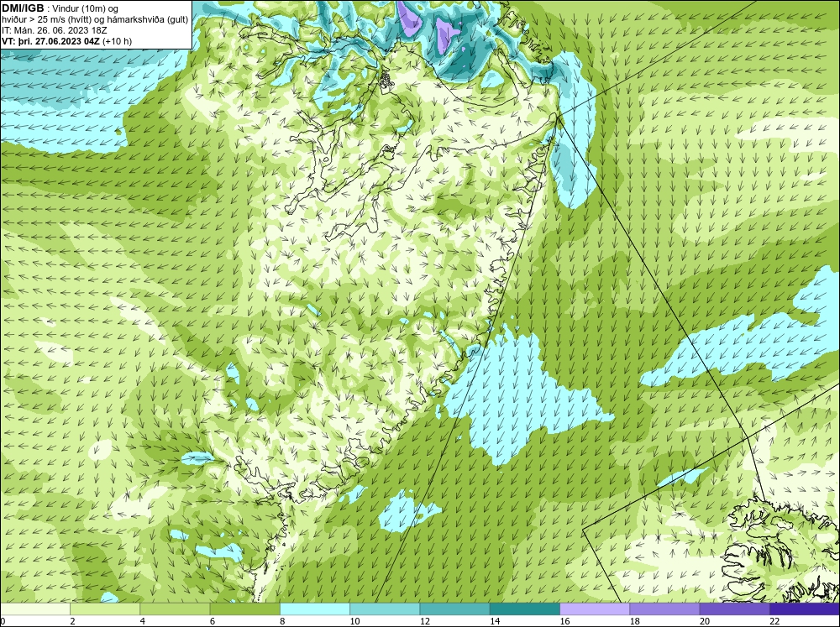
Task: Click the 'IT: Mán. 26. 06. 2023 18Z' line
Action: pos(54,30)
